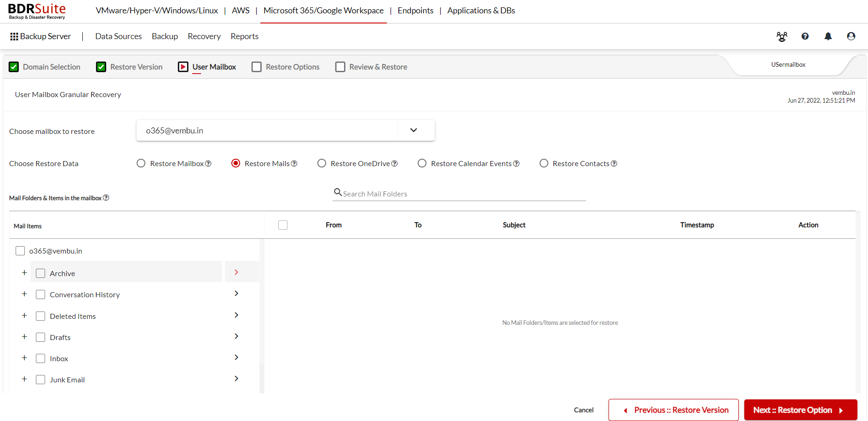Open Drafts folder mails via right chevron
The height and width of the screenshot is (421, 868).
(x=236, y=336)
